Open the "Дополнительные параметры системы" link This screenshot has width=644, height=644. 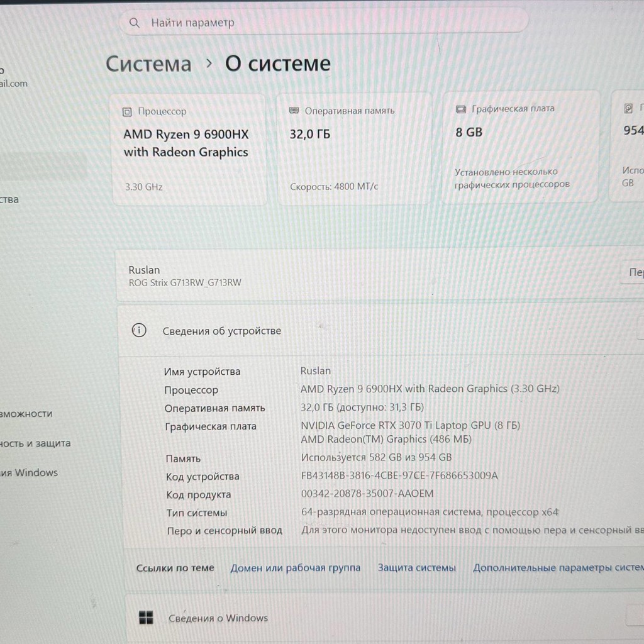coord(558,568)
